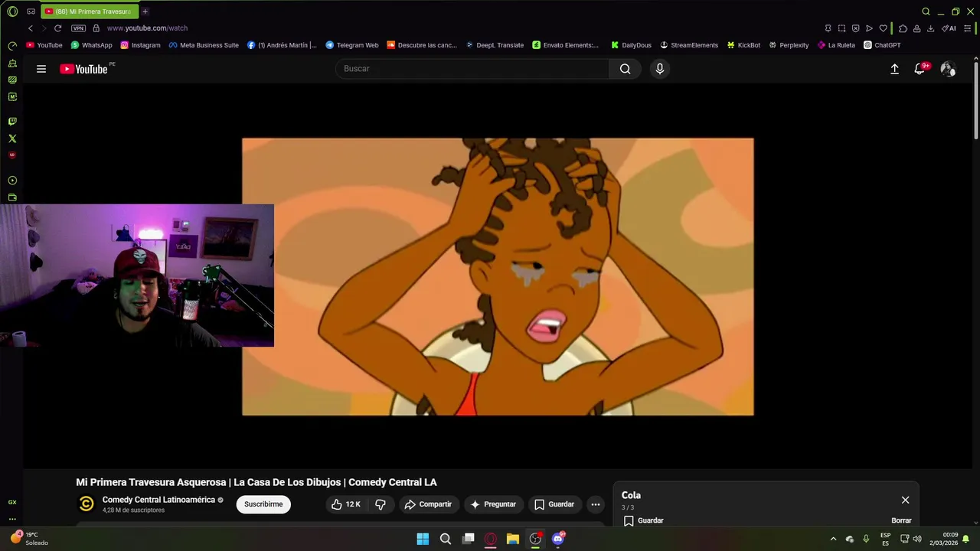This screenshot has width=980, height=551.
Task: Open the Windows Start menu
Action: click(423, 539)
